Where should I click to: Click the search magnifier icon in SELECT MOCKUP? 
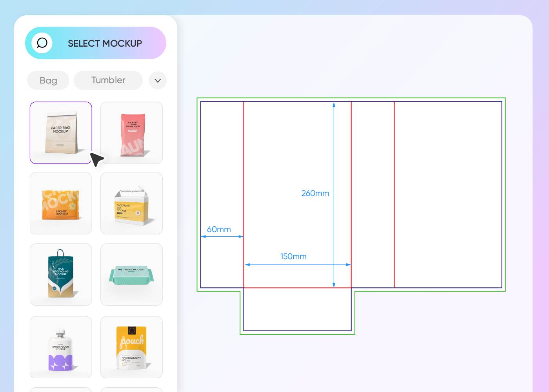[x=42, y=43]
